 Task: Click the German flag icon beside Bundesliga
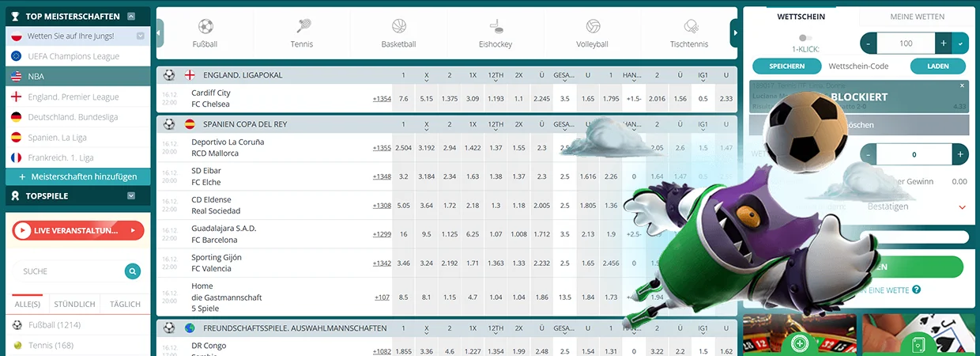tap(16, 117)
